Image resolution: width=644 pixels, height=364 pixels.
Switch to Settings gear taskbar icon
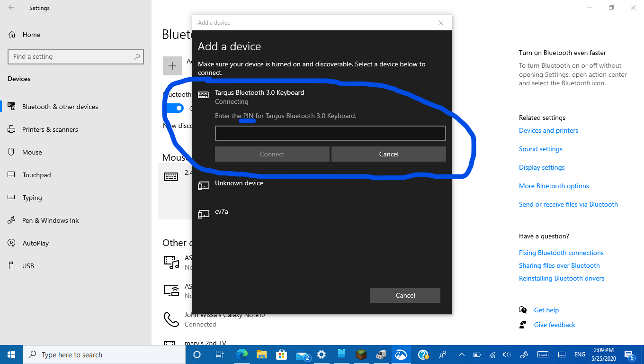[322, 355]
